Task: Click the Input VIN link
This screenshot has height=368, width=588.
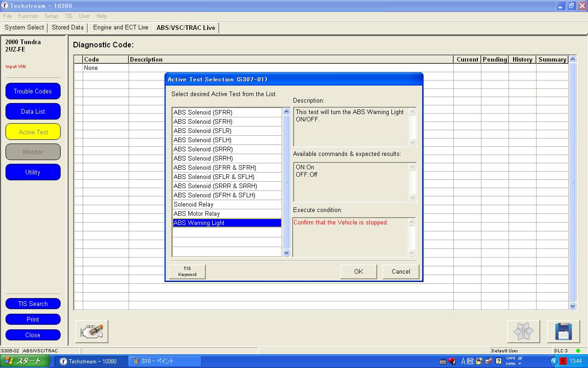Action: [16, 67]
